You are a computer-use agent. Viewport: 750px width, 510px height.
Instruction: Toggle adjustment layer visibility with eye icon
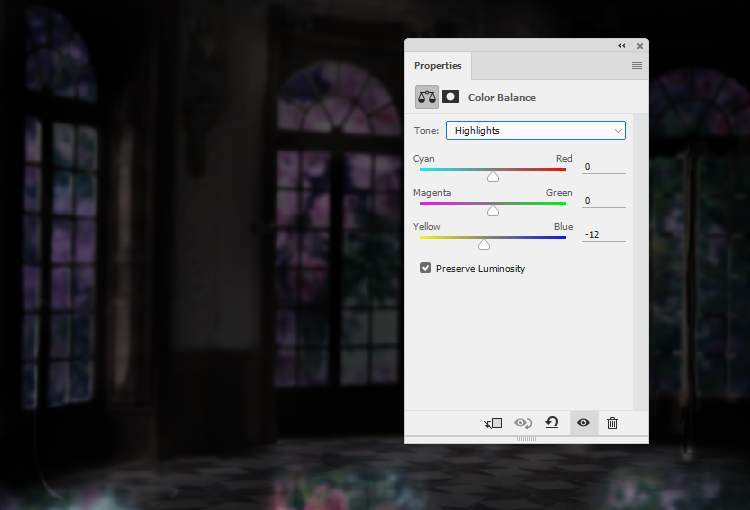coord(583,422)
